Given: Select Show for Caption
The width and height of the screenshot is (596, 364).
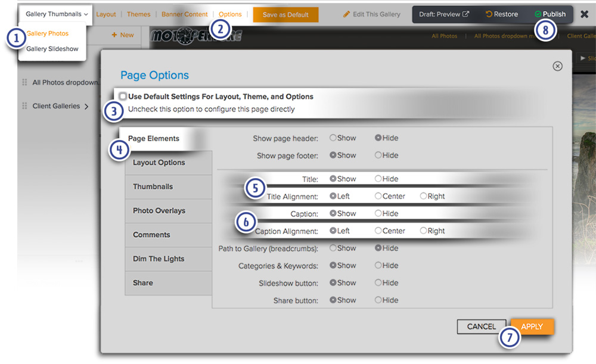Looking at the screenshot, I should pyautogui.click(x=333, y=213).
